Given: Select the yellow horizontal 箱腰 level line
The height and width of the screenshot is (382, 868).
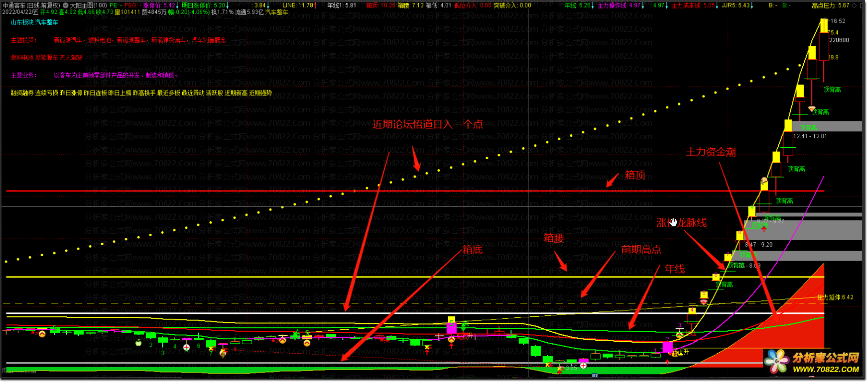Looking at the screenshot, I should coord(415,277).
